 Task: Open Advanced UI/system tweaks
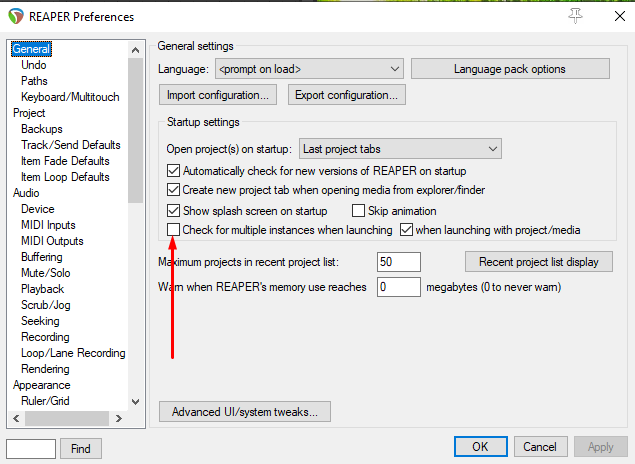pos(245,412)
